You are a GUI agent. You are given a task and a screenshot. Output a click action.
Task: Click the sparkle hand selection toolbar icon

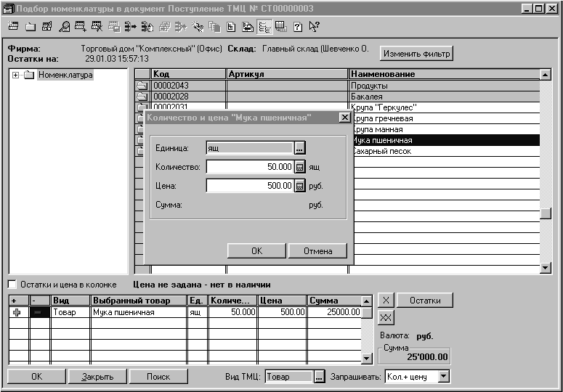(x=198, y=27)
